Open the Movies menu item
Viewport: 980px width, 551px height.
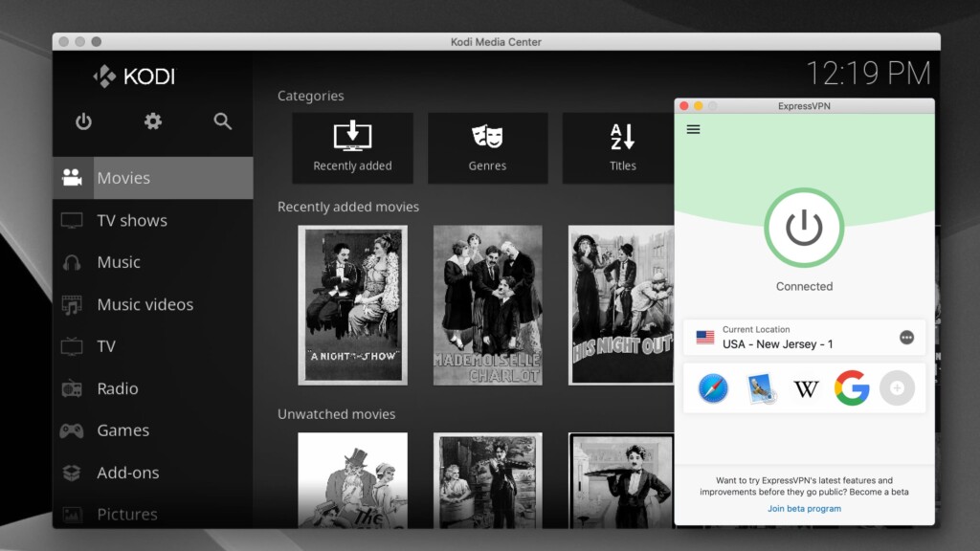153,178
